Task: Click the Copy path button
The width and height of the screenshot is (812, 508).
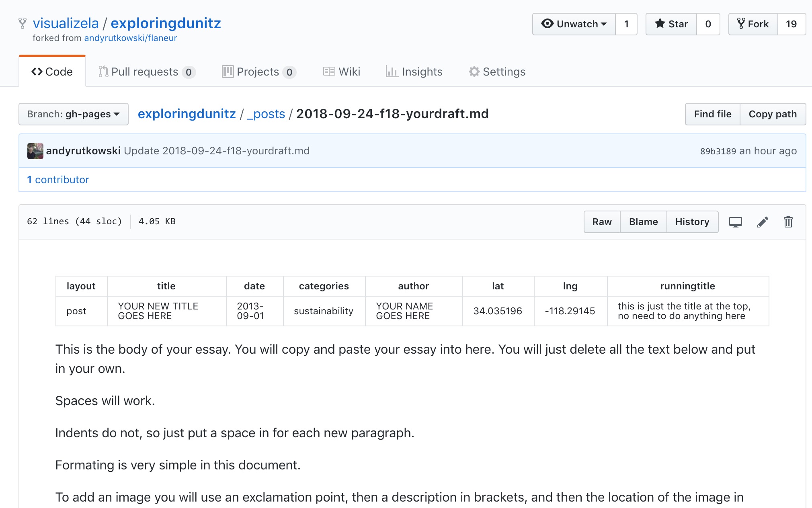Action: click(x=772, y=114)
